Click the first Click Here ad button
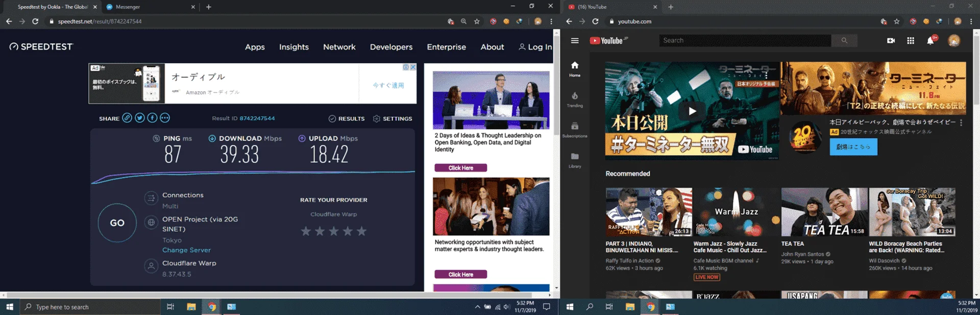Viewport: 980px width, 315px height. point(460,168)
